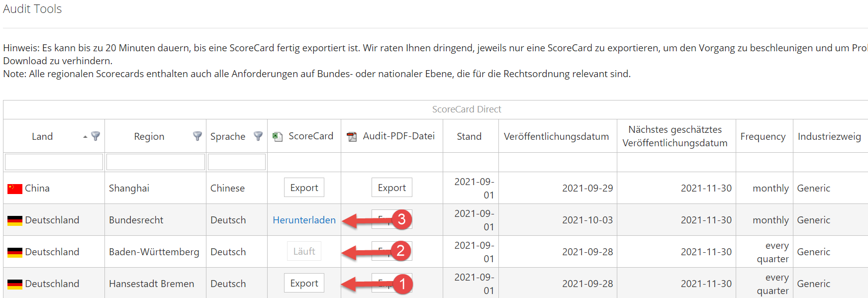Click the German flag in Bundesrecht row
868x298 pixels.
point(15,220)
